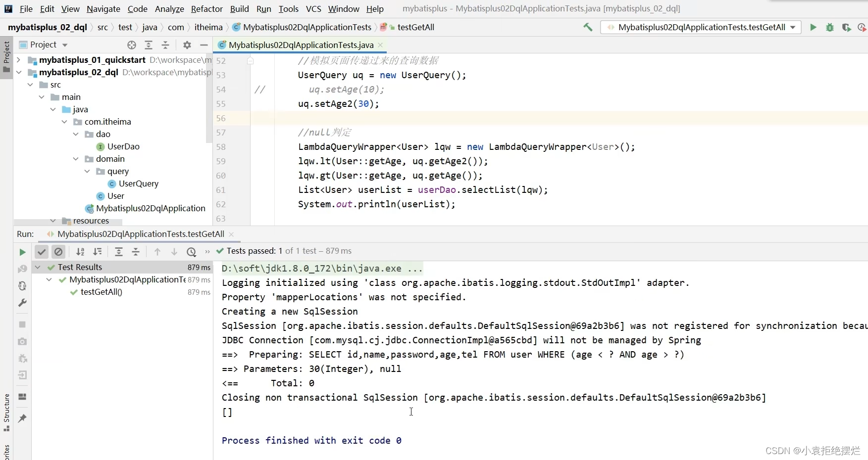Expand all in Project panel

149,45
